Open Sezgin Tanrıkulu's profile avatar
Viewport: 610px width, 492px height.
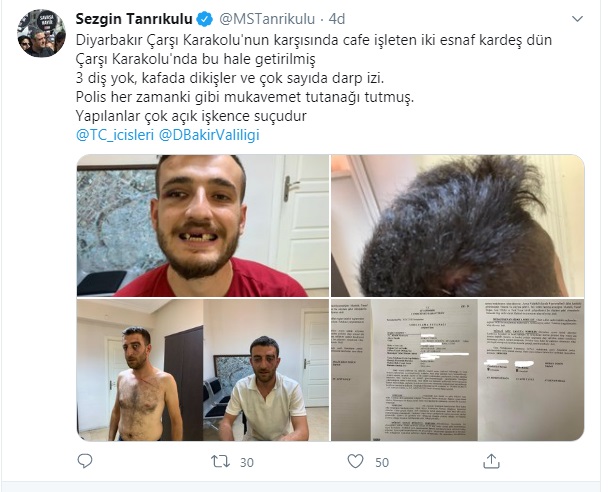coord(41,33)
